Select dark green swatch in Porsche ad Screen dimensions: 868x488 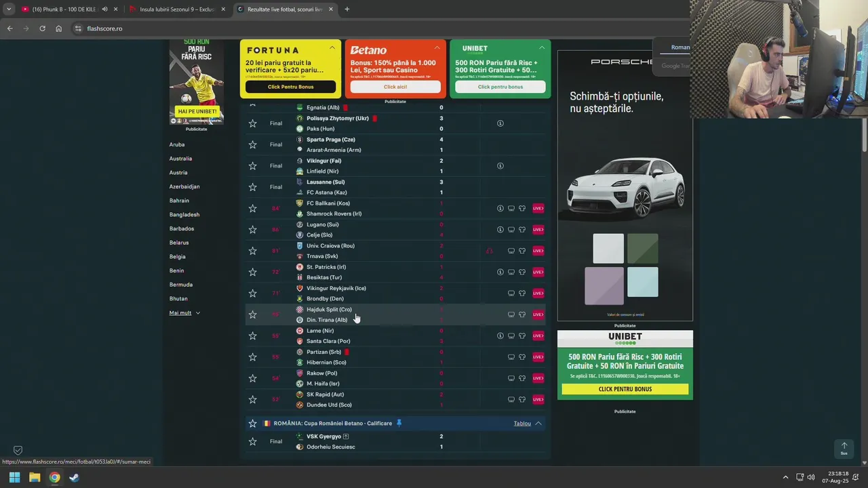(642, 249)
